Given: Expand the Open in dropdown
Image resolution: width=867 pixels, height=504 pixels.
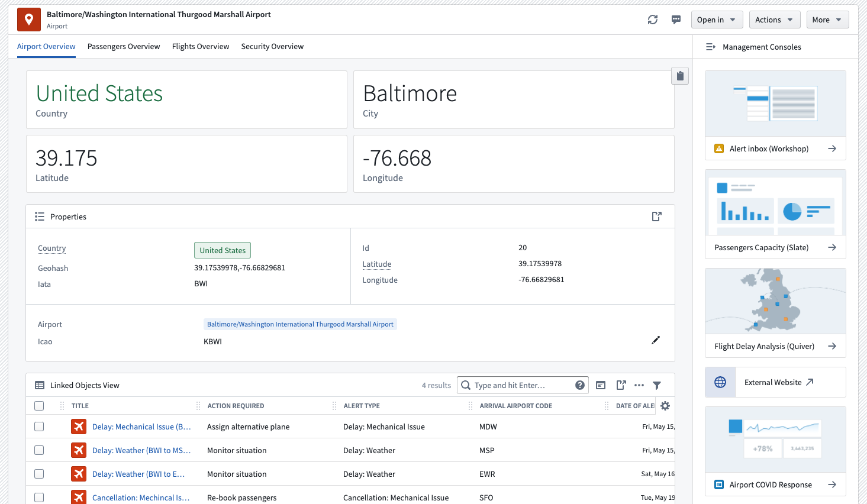Looking at the screenshot, I should click(x=717, y=20).
